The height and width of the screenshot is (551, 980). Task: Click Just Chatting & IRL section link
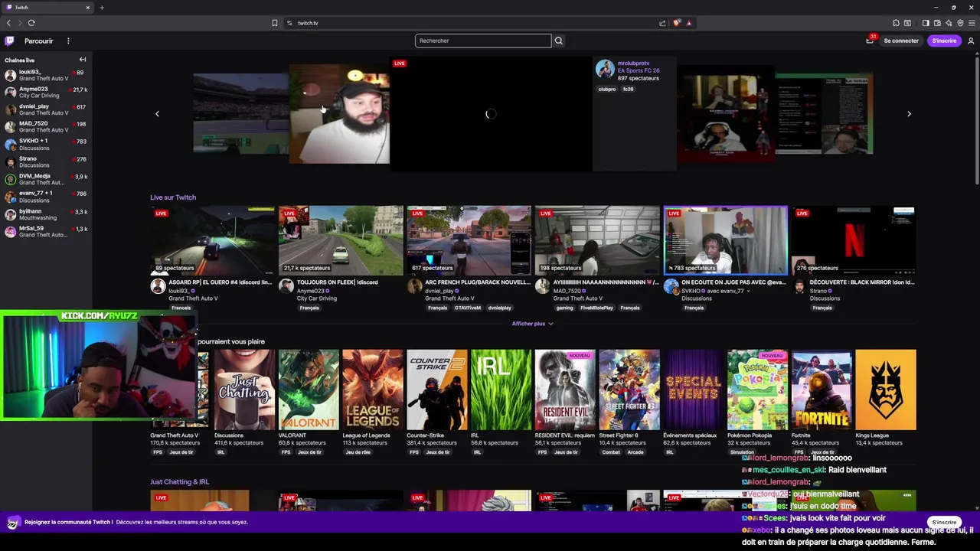pyautogui.click(x=179, y=482)
